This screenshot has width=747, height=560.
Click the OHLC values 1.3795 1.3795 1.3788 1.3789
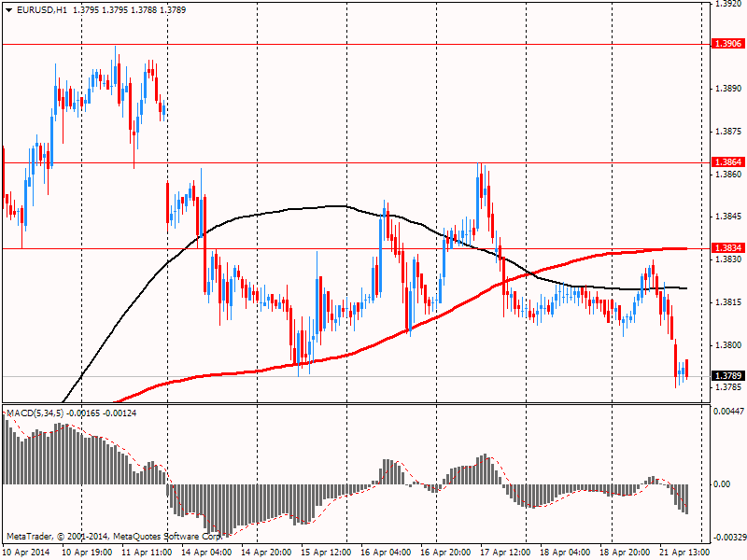coord(129,10)
